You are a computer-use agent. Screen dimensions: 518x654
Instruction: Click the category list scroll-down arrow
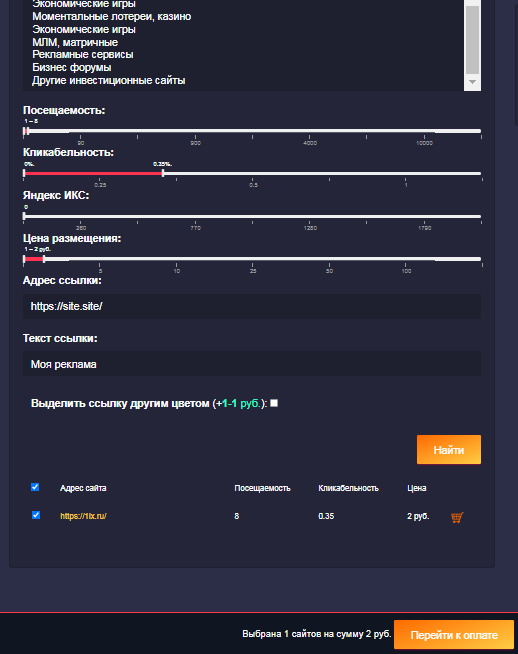click(472, 82)
